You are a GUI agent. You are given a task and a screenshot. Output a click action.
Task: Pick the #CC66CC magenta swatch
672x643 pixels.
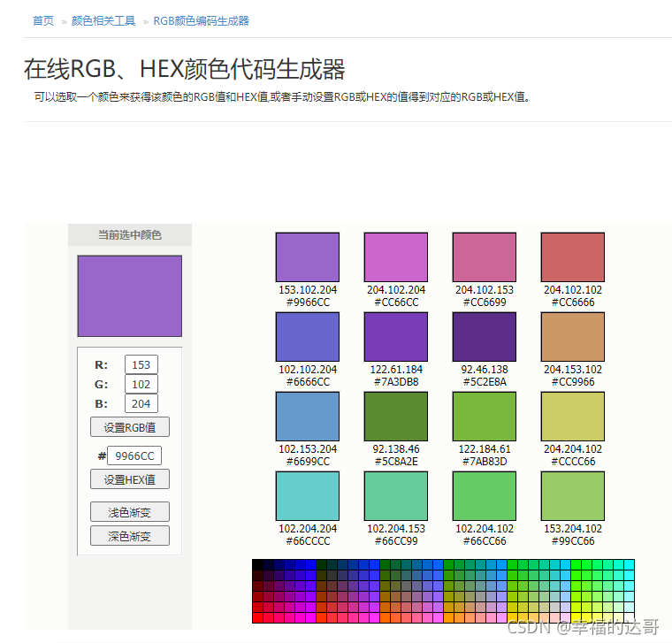click(395, 257)
